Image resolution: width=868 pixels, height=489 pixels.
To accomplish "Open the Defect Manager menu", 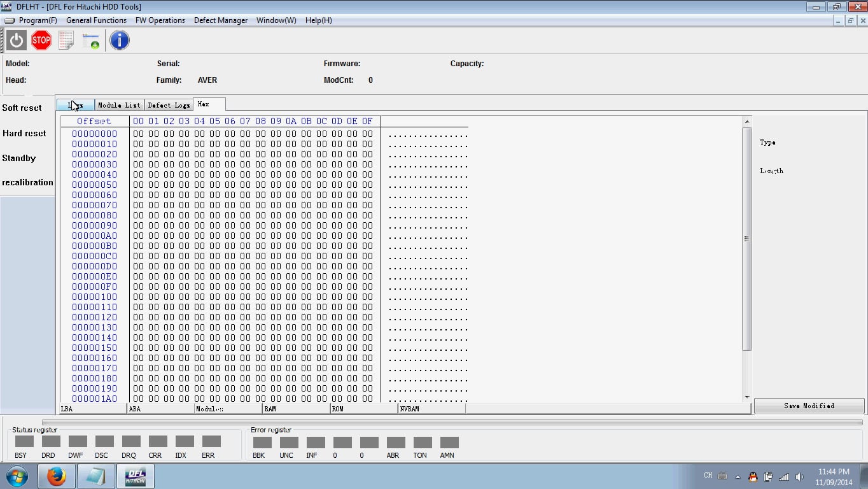I will (221, 20).
